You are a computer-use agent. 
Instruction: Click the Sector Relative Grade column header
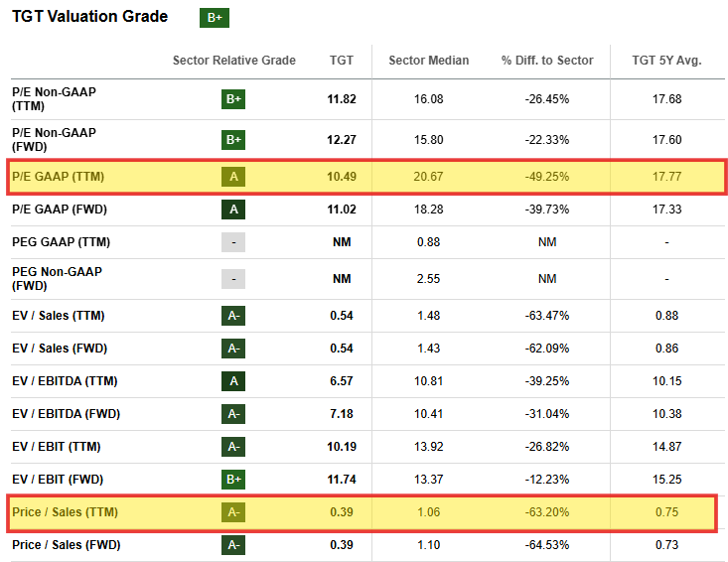tap(234, 61)
